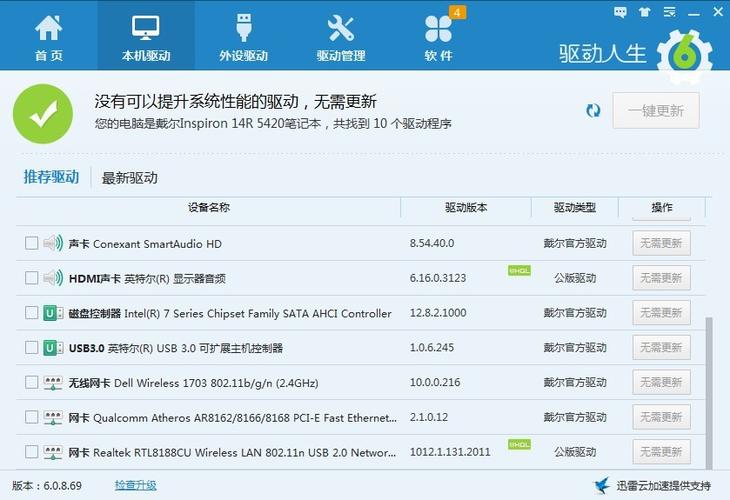
Task: Click 无需更新 button for Dell Wireless 1703
Action: coord(661,382)
